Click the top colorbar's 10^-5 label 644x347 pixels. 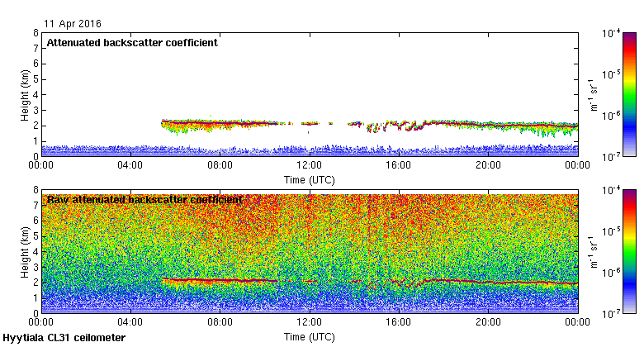[x=611, y=74]
